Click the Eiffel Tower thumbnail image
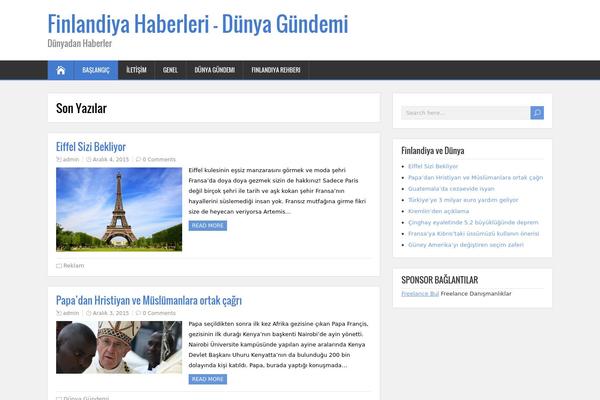The width and height of the screenshot is (600, 400). click(119, 209)
